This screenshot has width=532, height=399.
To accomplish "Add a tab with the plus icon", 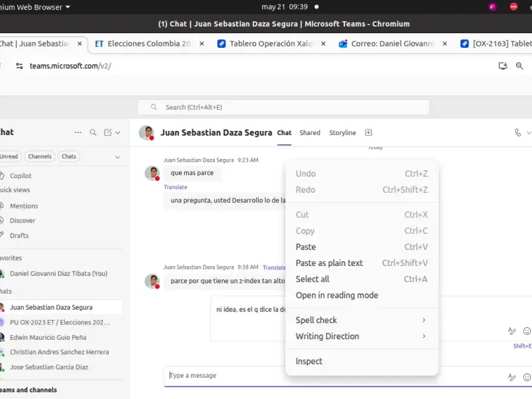I will (x=368, y=132).
